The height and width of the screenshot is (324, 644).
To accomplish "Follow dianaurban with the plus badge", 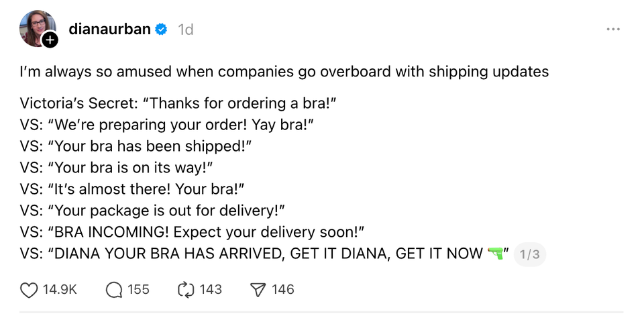I will (x=50, y=40).
